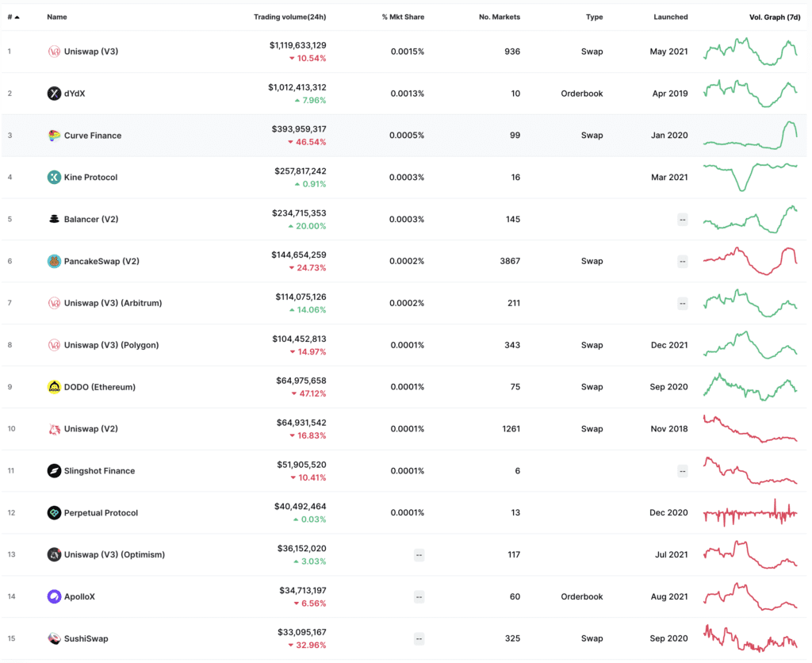Image resolution: width=812 pixels, height=663 pixels.
Task: Open the Kine Protocol exchange link
Action: pyautogui.click(x=90, y=177)
